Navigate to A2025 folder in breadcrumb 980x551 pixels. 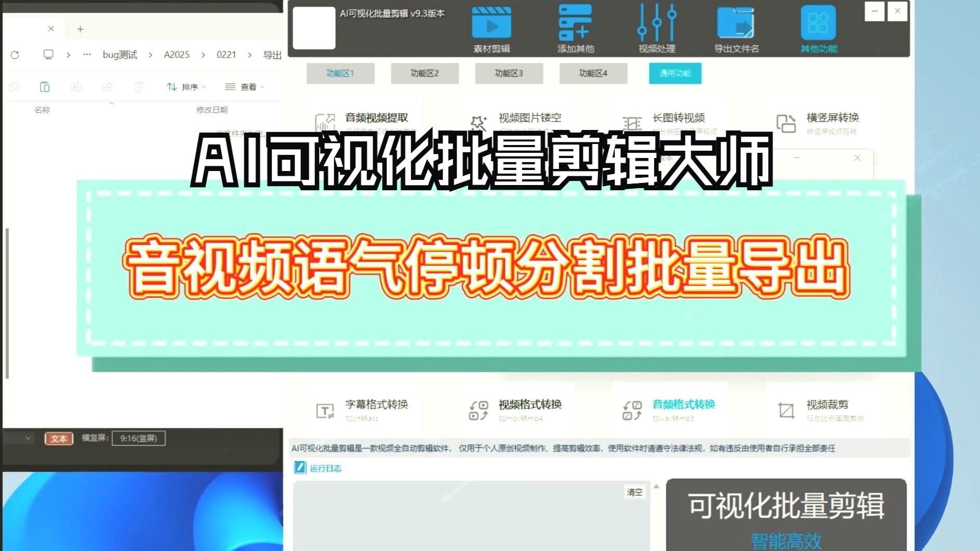click(177, 55)
